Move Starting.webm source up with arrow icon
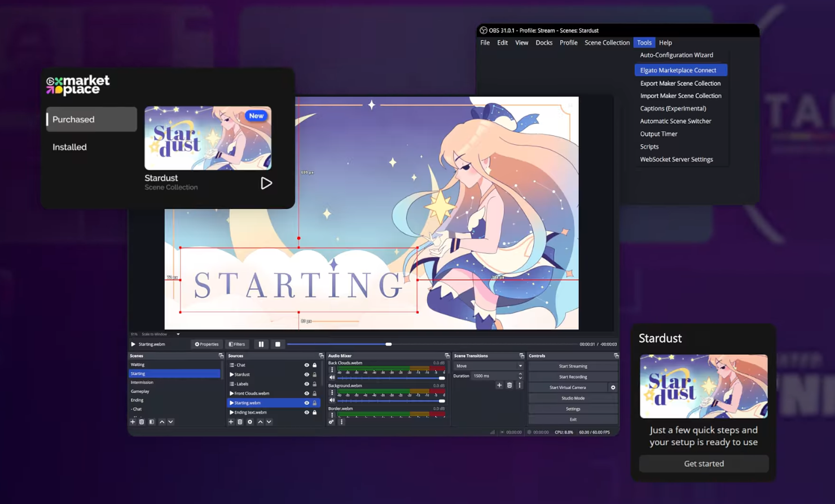 [260, 422]
